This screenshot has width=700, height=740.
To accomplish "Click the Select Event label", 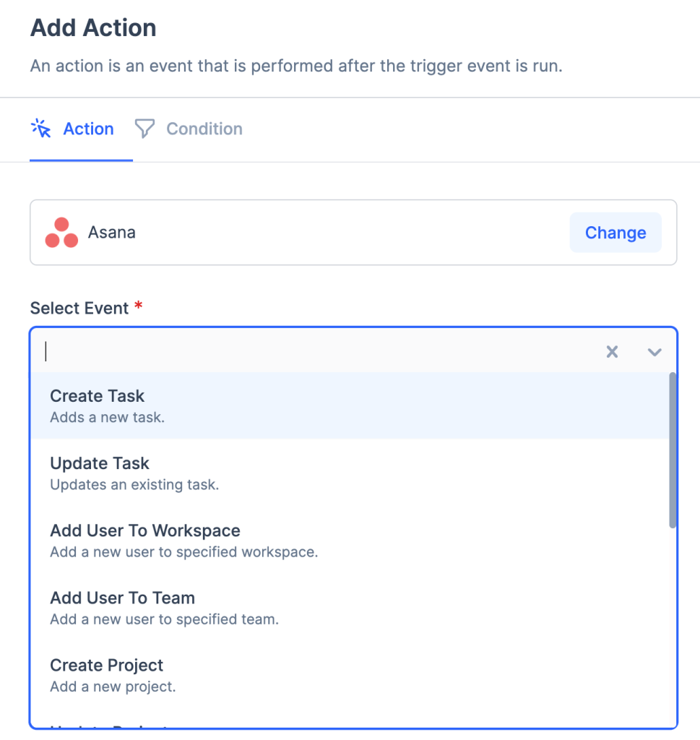I will coord(79,308).
